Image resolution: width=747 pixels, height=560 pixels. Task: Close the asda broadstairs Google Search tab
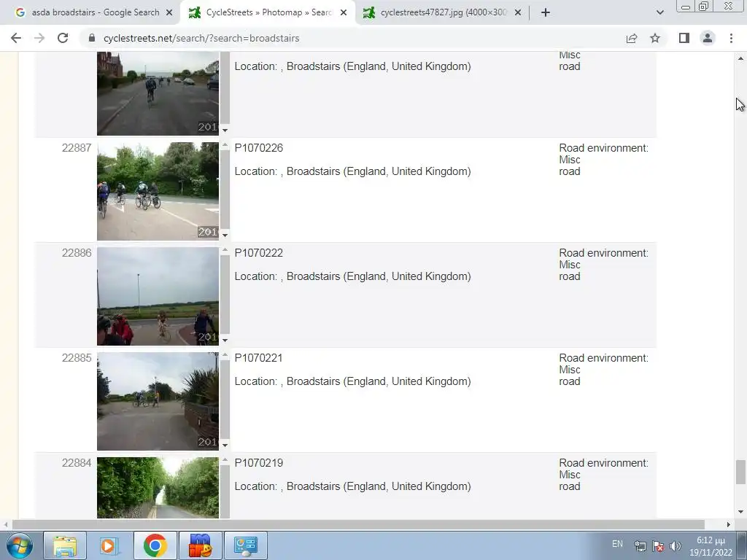click(169, 12)
